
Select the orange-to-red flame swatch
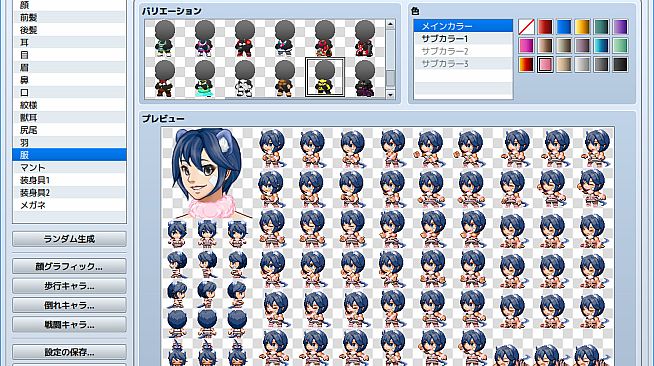[526, 65]
